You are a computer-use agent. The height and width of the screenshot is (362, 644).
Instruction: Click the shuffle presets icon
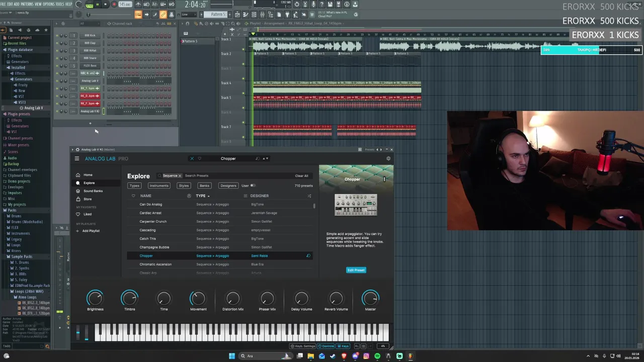click(309, 196)
